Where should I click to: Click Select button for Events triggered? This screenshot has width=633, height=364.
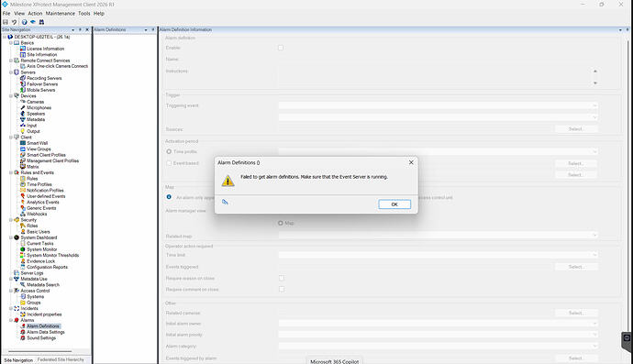coord(576,267)
